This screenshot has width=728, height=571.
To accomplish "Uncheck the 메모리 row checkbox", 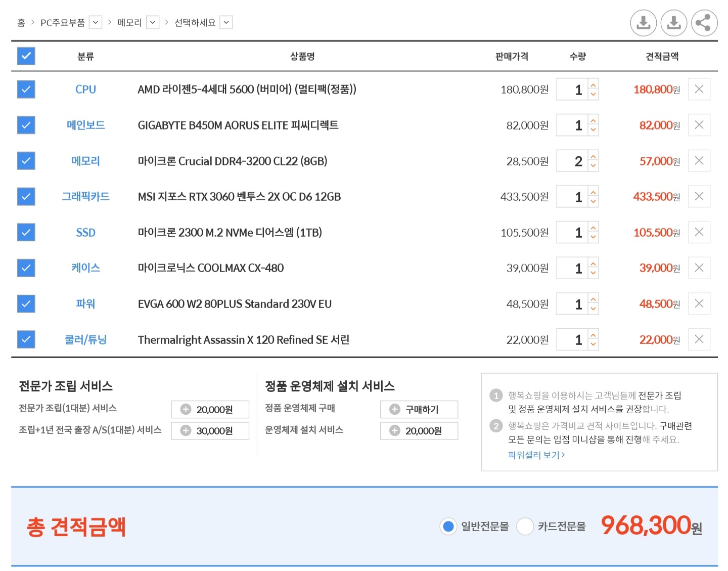I will [26, 160].
